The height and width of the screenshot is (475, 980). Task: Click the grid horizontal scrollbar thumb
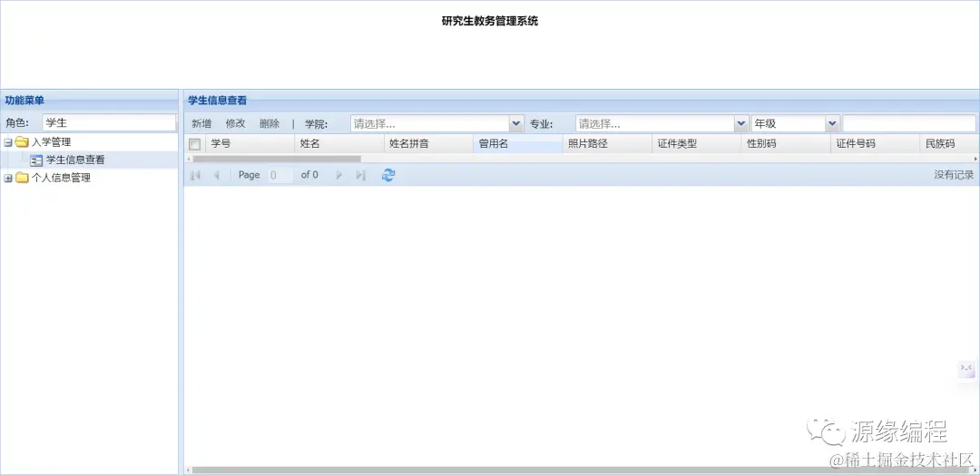pyautogui.click(x=276, y=160)
